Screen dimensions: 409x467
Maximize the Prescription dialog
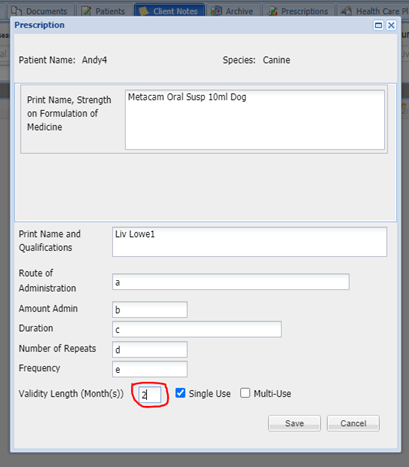[x=378, y=25]
